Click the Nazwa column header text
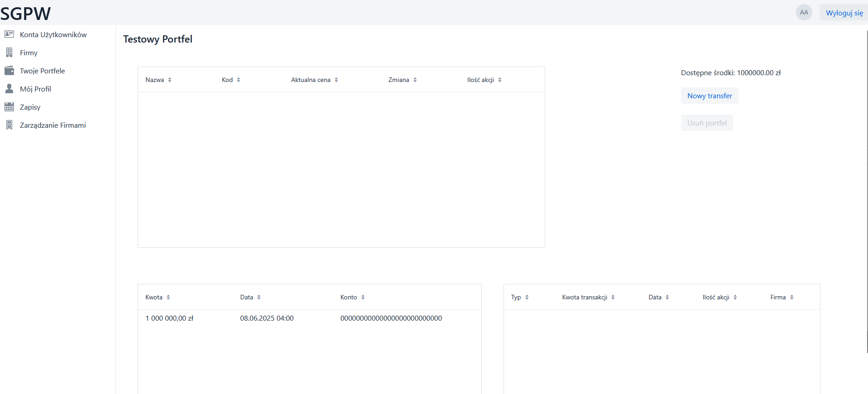Viewport: 868px width, 394px height. point(154,80)
